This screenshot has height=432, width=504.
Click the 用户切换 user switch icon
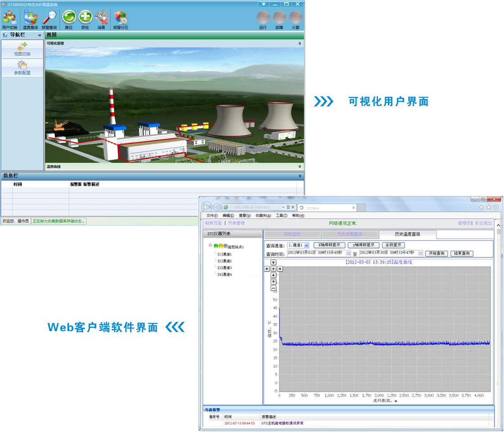[9, 19]
